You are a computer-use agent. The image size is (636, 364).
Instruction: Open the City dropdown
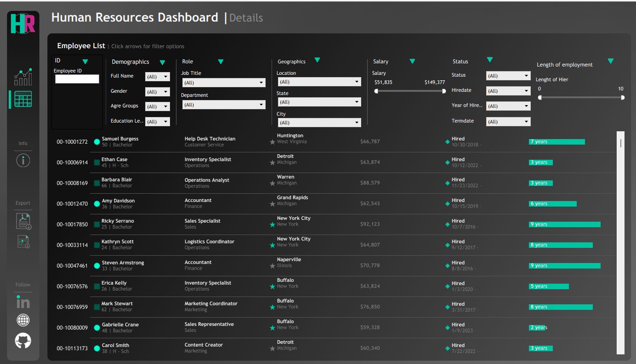(319, 123)
